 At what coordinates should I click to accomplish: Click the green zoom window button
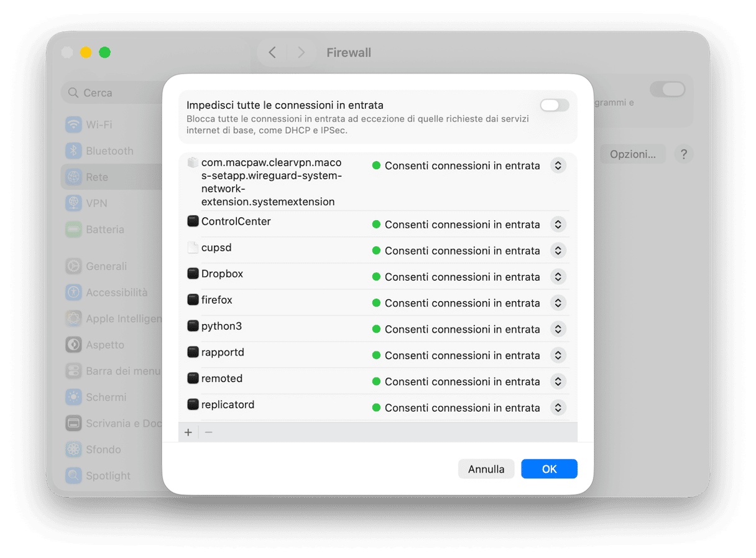tap(105, 52)
